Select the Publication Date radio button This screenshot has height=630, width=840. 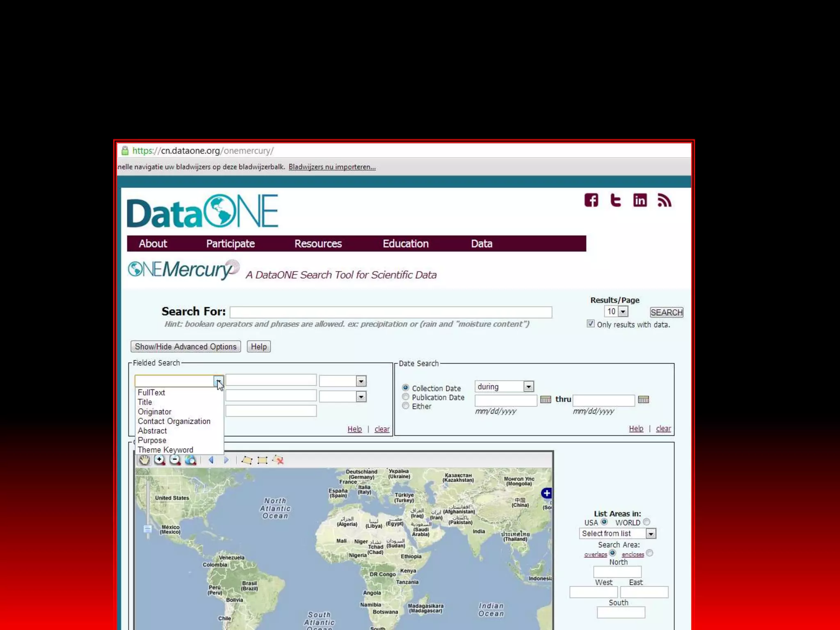pyautogui.click(x=406, y=397)
